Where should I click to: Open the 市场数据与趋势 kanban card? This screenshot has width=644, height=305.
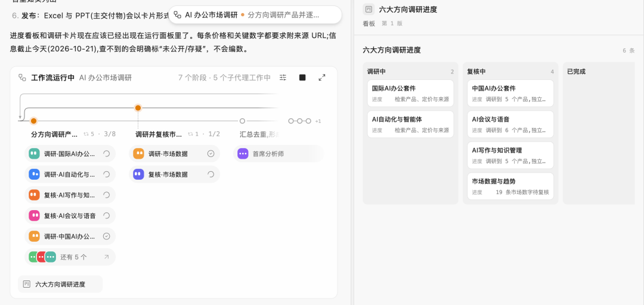pyautogui.click(x=510, y=186)
